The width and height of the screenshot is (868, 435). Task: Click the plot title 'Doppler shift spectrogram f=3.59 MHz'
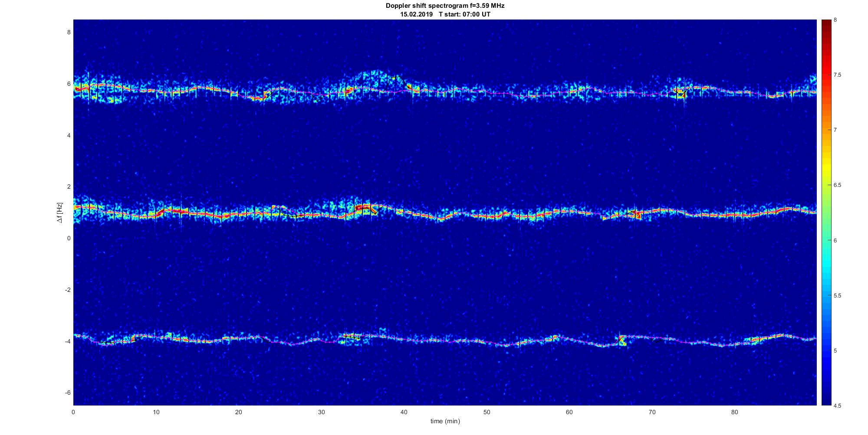(x=445, y=6)
